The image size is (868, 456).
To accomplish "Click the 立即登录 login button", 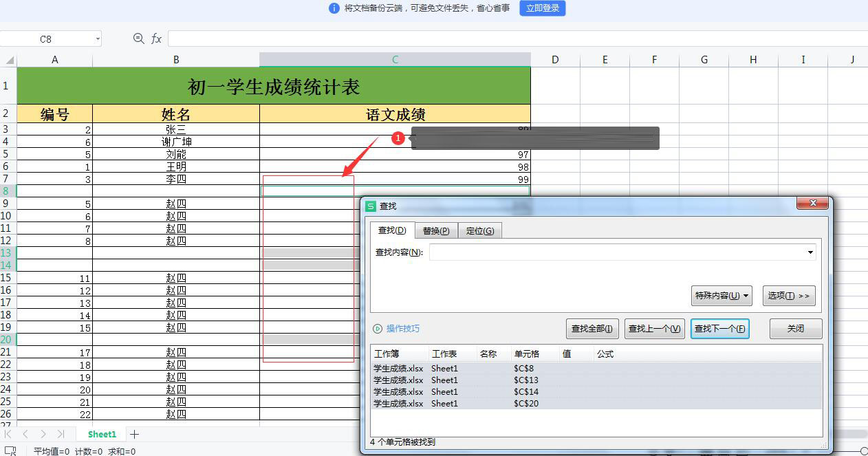I will point(542,8).
